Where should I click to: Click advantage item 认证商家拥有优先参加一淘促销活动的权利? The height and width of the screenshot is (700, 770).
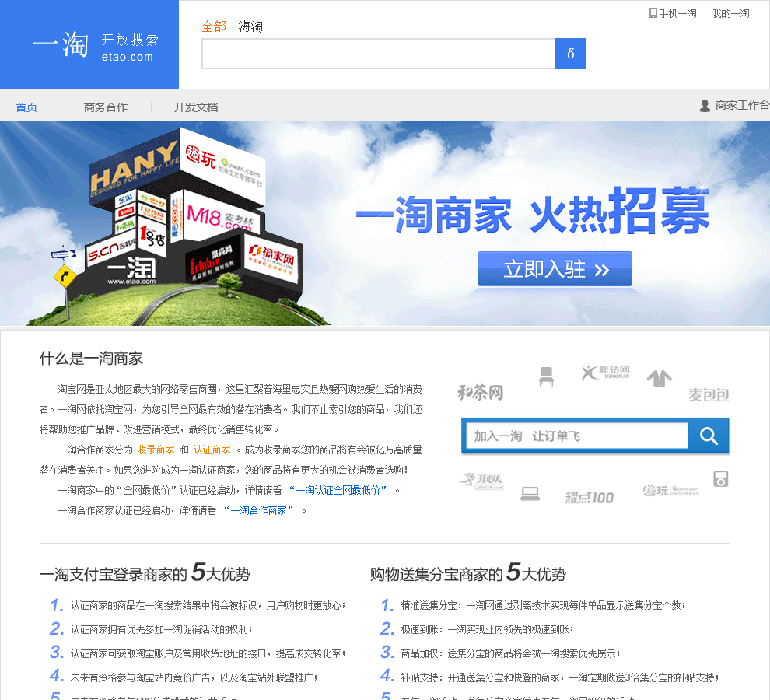point(162,629)
